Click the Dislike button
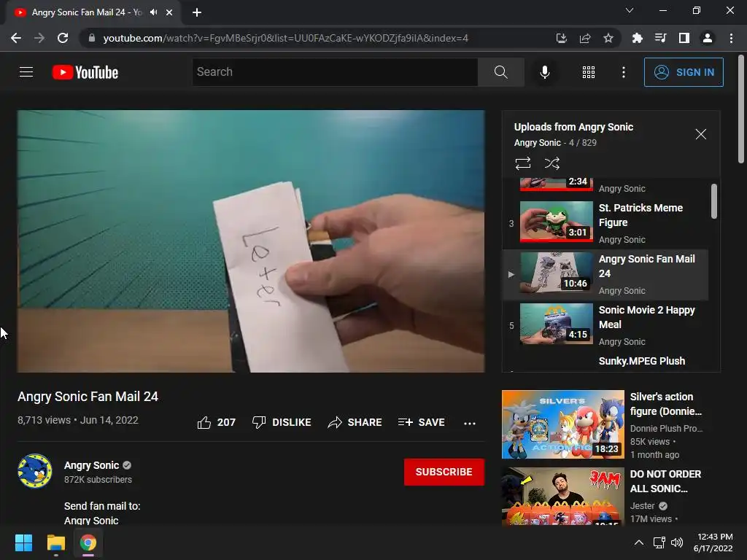 click(282, 422)
